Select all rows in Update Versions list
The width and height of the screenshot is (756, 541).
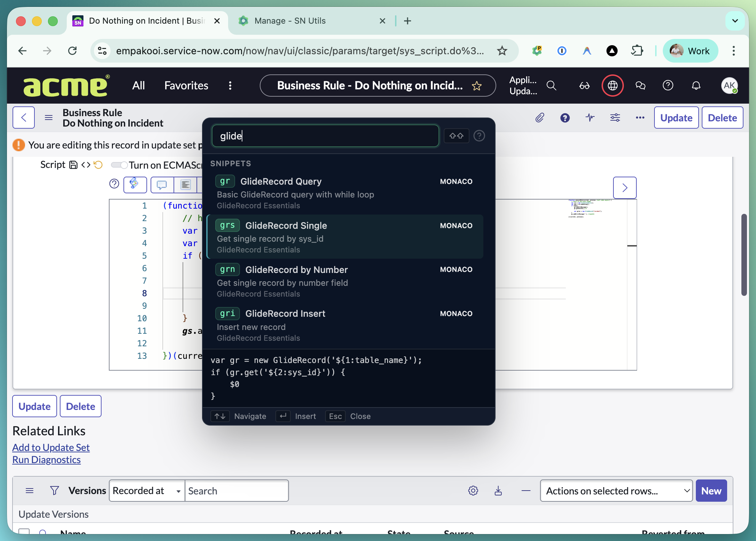click(x=24, y=532)
